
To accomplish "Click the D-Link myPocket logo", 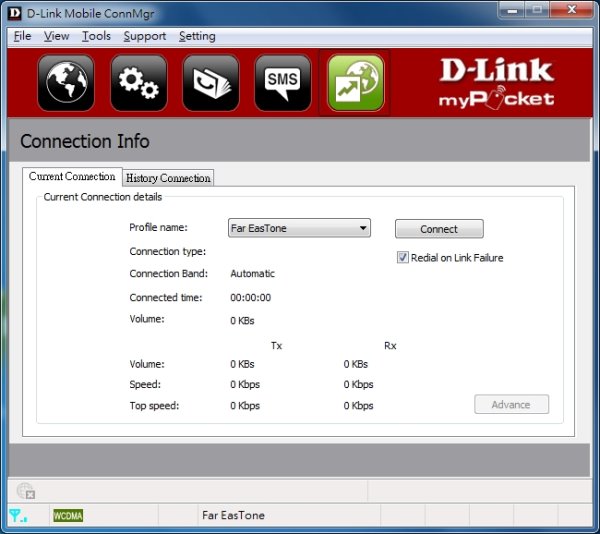I will (496, 83).
